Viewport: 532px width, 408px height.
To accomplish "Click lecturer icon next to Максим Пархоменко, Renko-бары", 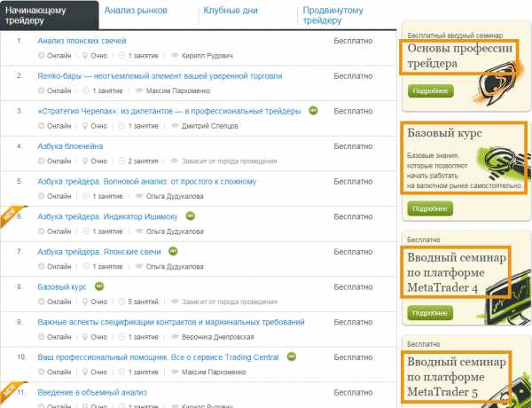I will pos(139,90).
